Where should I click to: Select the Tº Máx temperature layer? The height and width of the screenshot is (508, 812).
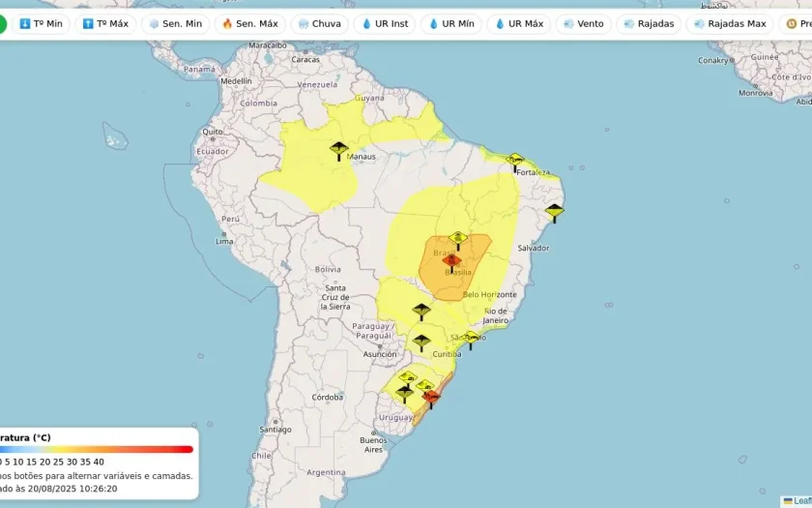pos(105,24)
